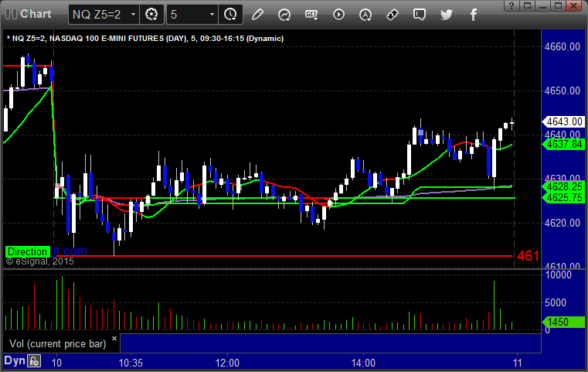Click the chart title NQ Z5=2 NASDAQ 100 text
588x372 pixels.
point(144,39)
